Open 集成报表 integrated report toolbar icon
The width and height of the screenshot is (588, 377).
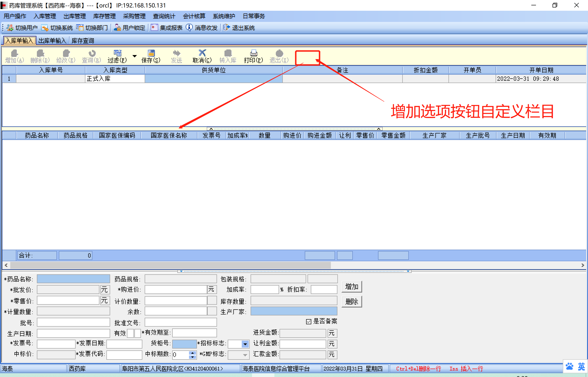[x=154, y=28]
